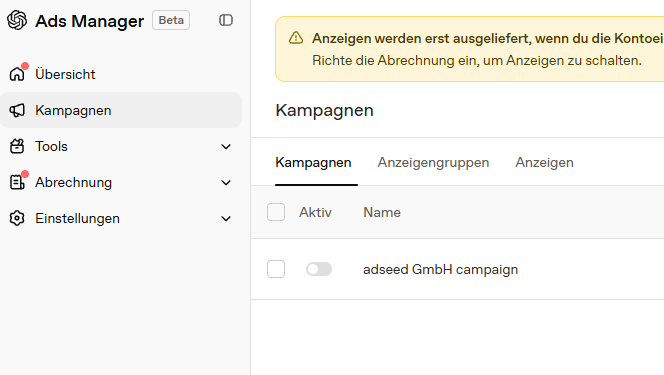Click the 'Richte die Abrechnung ein' banner text
The height and width of the screenshot is (375, 664).
click(477, 61)
